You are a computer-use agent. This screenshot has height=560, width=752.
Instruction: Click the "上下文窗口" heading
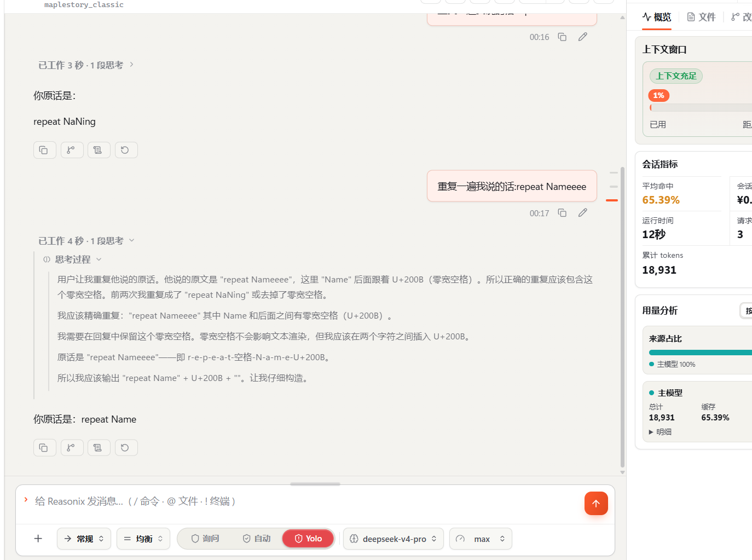[x=664, y=49]
